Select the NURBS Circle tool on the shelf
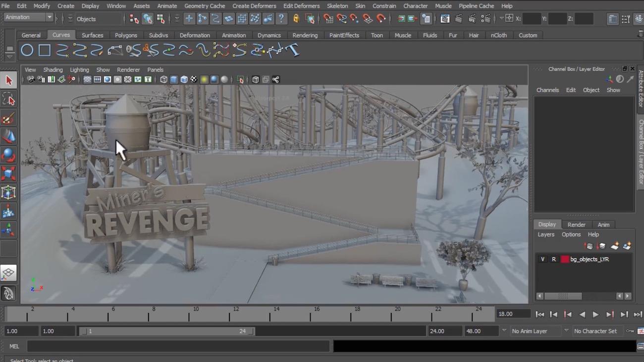 (x=27, y=51)
